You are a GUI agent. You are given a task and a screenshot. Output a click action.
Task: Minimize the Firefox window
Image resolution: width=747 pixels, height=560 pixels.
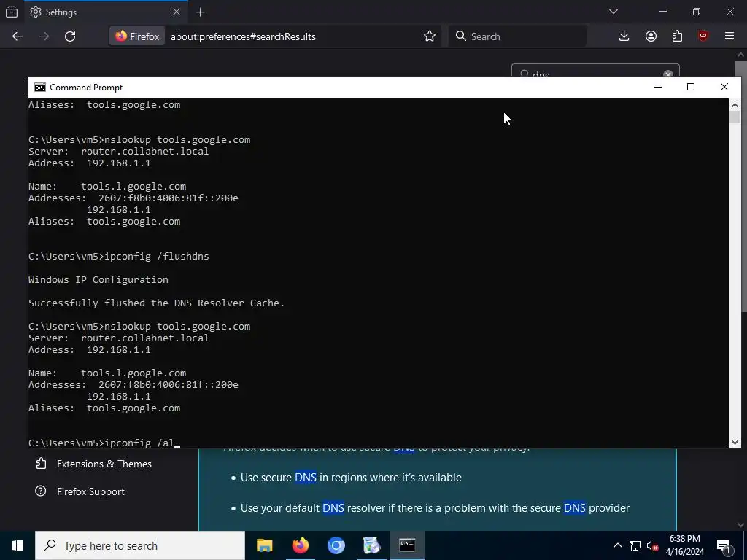[x=663, y=12]
